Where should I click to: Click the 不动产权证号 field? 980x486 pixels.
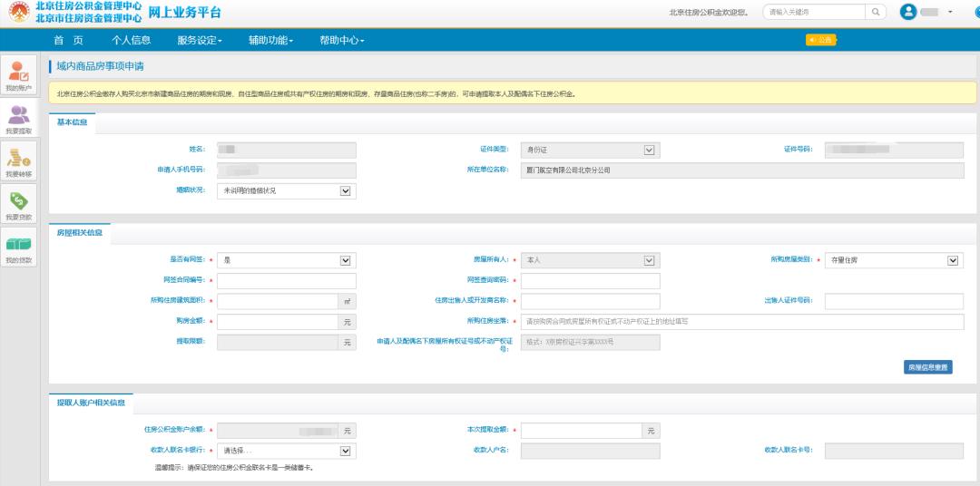pos(590,343)
